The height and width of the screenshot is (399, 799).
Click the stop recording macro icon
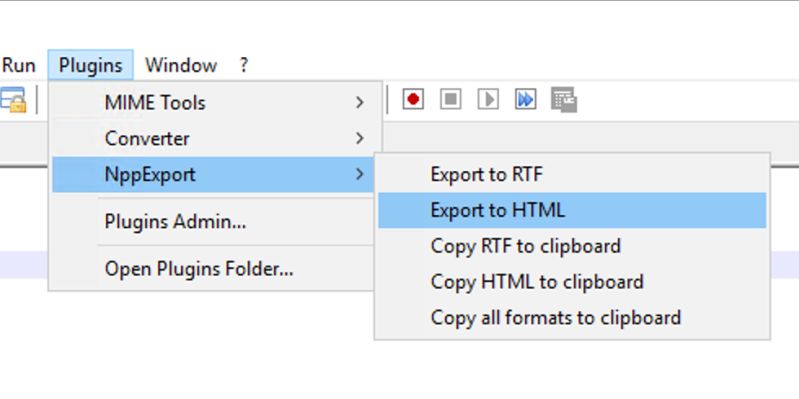[450, 99]
